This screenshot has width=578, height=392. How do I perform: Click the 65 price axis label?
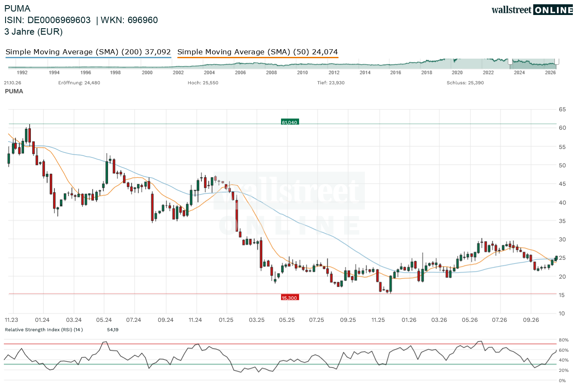(562, 110)
